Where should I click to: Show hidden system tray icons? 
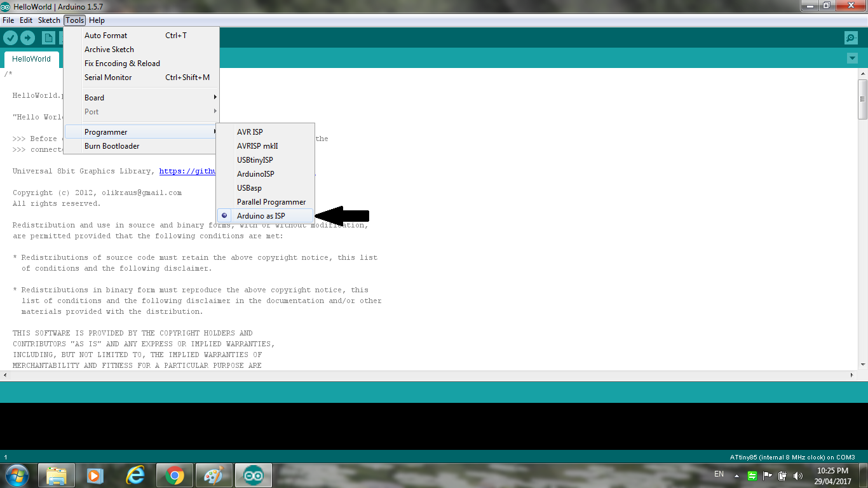click(x=737, y=476)
